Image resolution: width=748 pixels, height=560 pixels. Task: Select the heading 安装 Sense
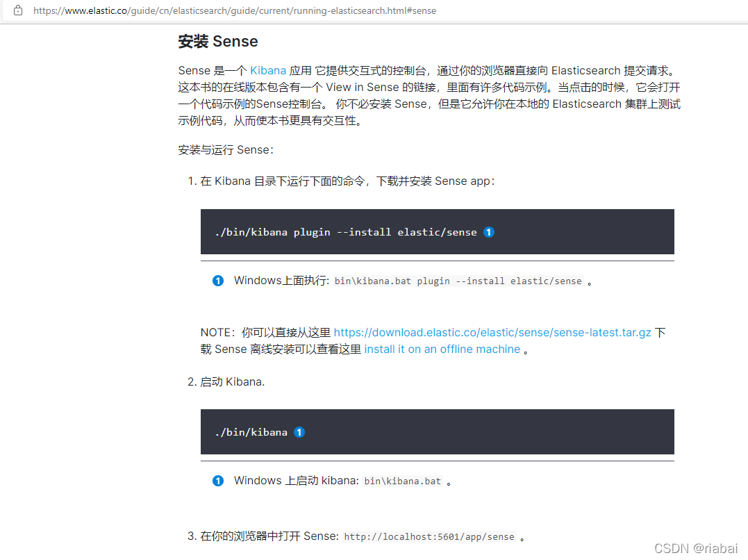218,41
